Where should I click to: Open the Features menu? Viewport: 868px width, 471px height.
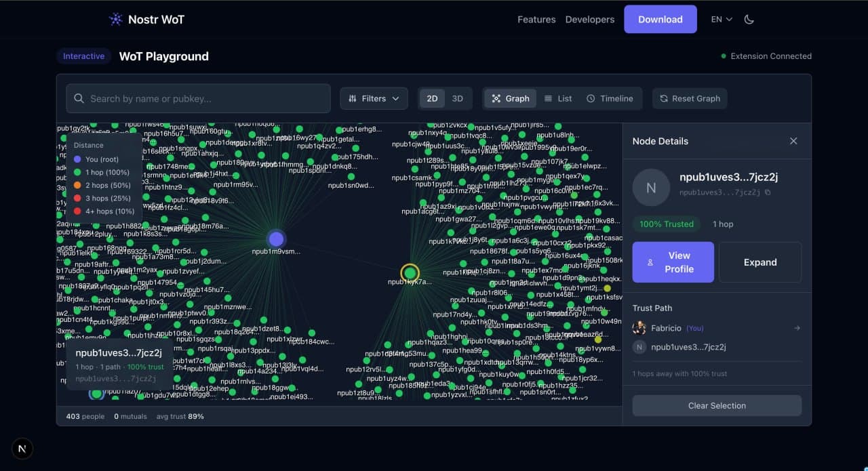pyautogui.click(x=536, y=19)
